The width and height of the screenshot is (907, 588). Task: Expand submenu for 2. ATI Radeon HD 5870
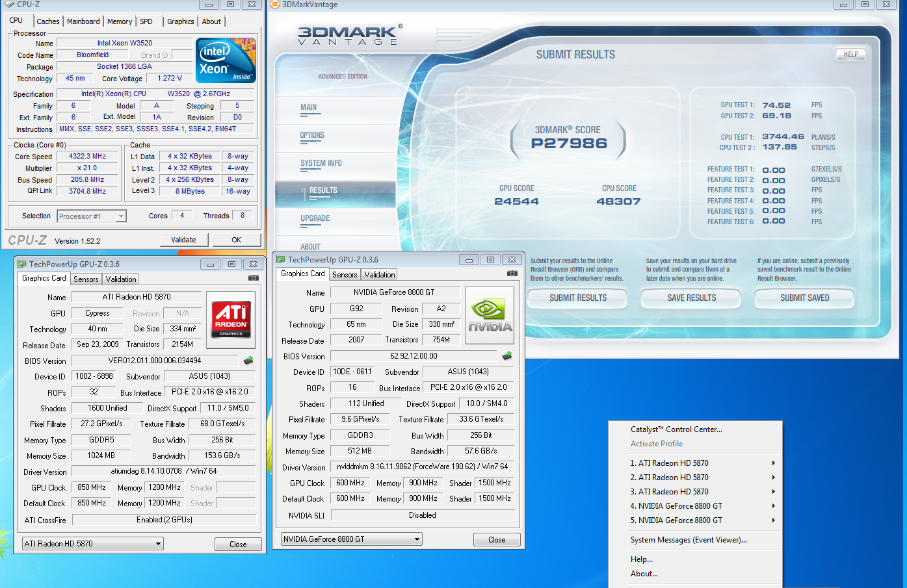coord(774,478)
